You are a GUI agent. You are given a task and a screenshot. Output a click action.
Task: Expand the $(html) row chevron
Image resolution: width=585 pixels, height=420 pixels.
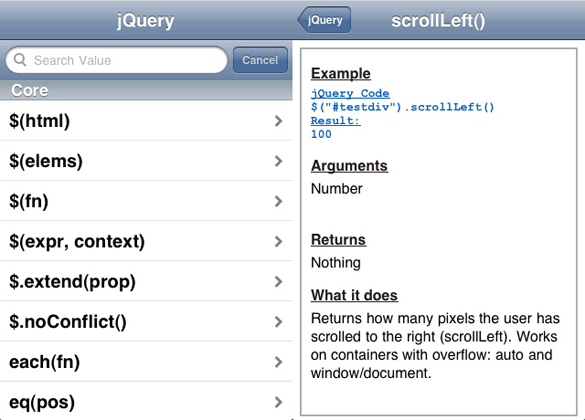[x=278, y=121]
